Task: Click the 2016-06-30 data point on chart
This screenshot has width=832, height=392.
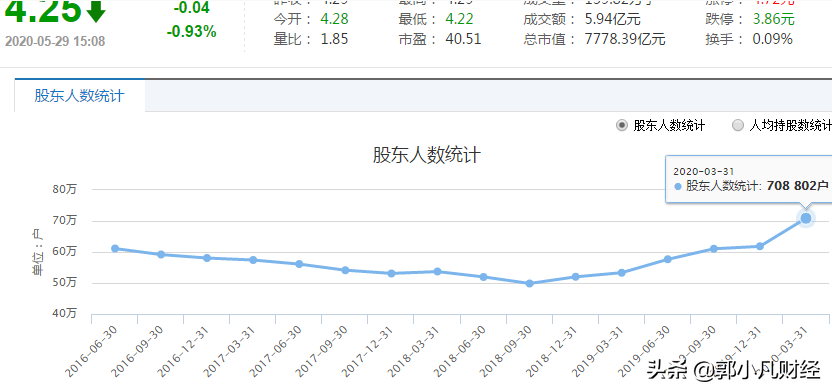Action: (115, 248)
